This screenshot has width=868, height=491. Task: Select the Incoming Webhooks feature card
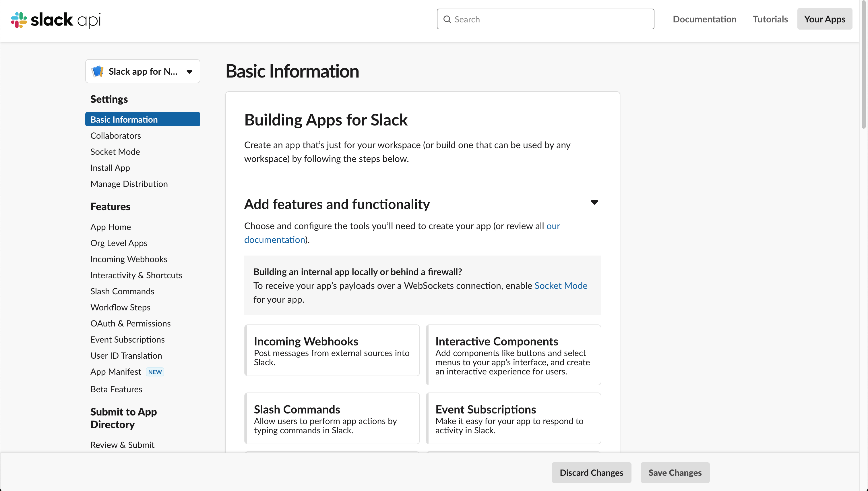332,350
